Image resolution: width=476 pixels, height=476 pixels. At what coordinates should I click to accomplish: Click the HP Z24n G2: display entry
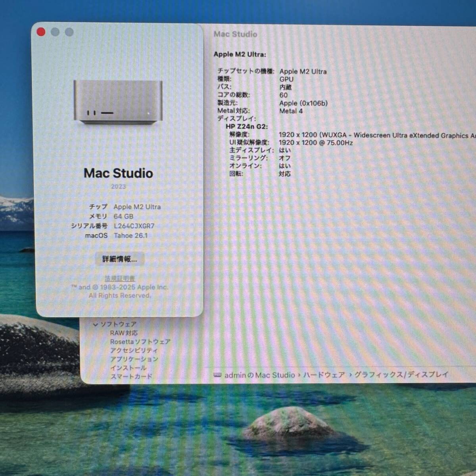click(x=247, y=127)
